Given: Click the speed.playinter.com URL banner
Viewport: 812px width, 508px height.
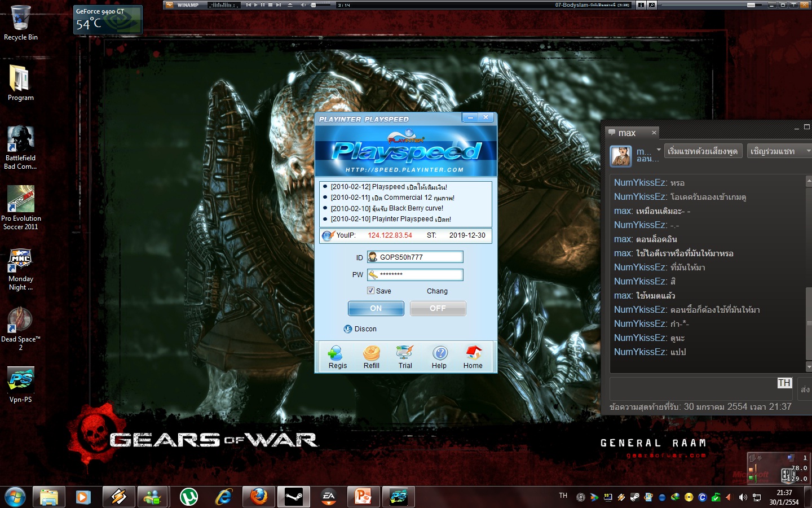Looking at the screenshot, I should 405,169.
